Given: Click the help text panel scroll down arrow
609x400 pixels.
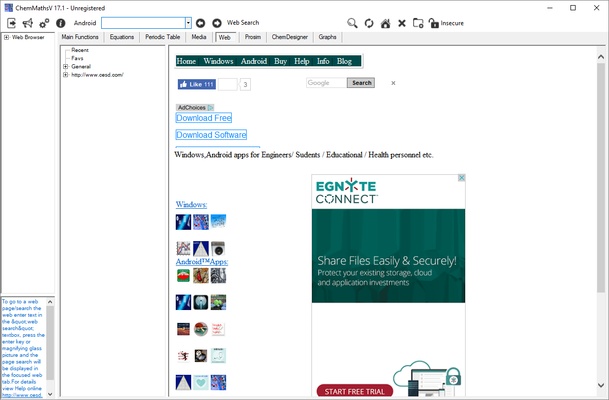Looking at the screenshot, I should (x=50, y=394).
